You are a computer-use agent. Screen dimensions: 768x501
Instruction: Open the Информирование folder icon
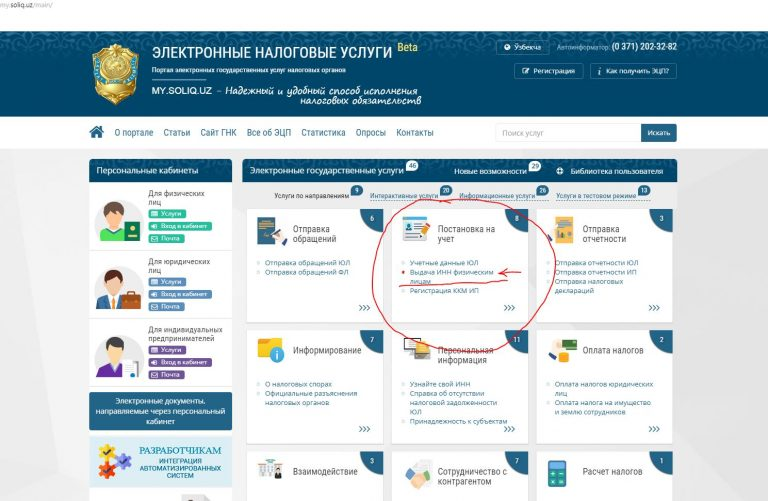pos(271,350)
